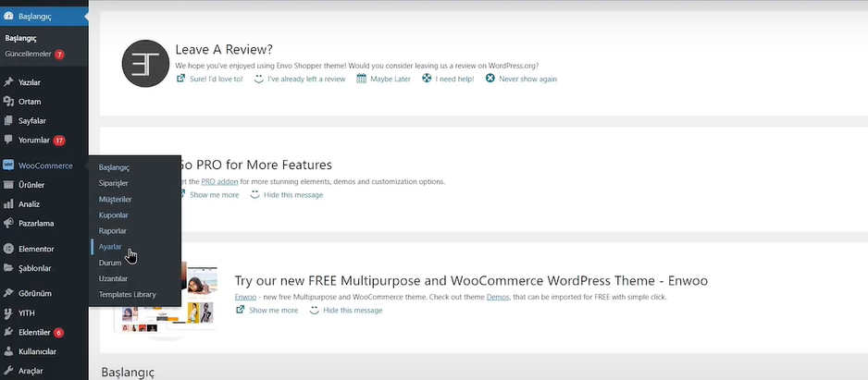Screen dimensions: 868x380
Task: Click the Görünüm paintbrush icon
Action: coord(8,293)
